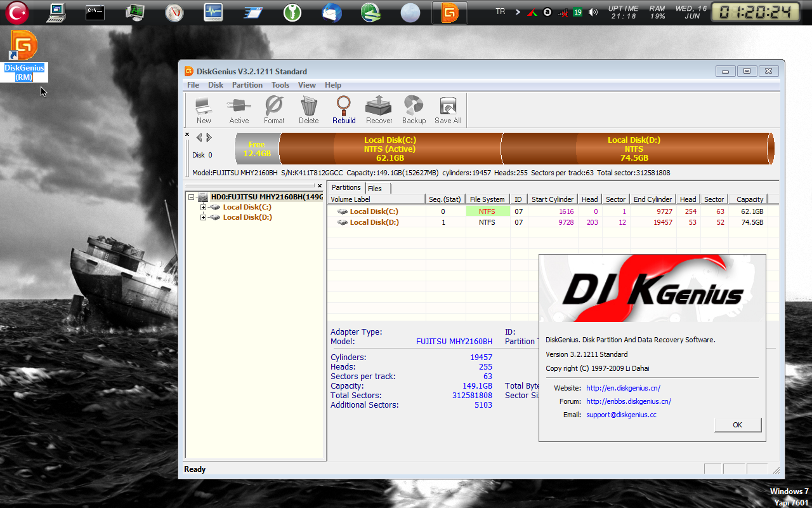The height and width of the screenshot is (508, 812).
Task: Click the Rebuild magnifier toolbar icon
Action: point(344,110)
